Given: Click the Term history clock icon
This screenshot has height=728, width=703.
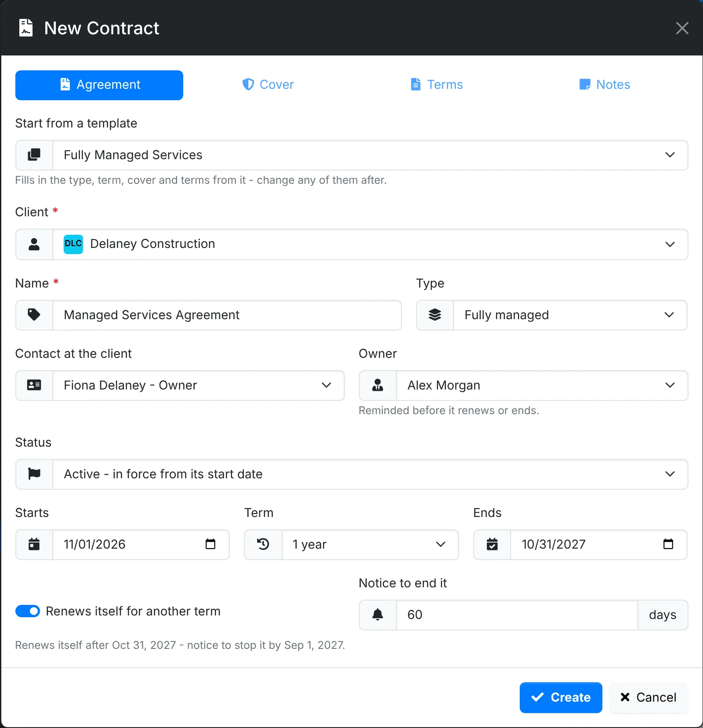Looking at the screenshot, I should pos(263,544).
